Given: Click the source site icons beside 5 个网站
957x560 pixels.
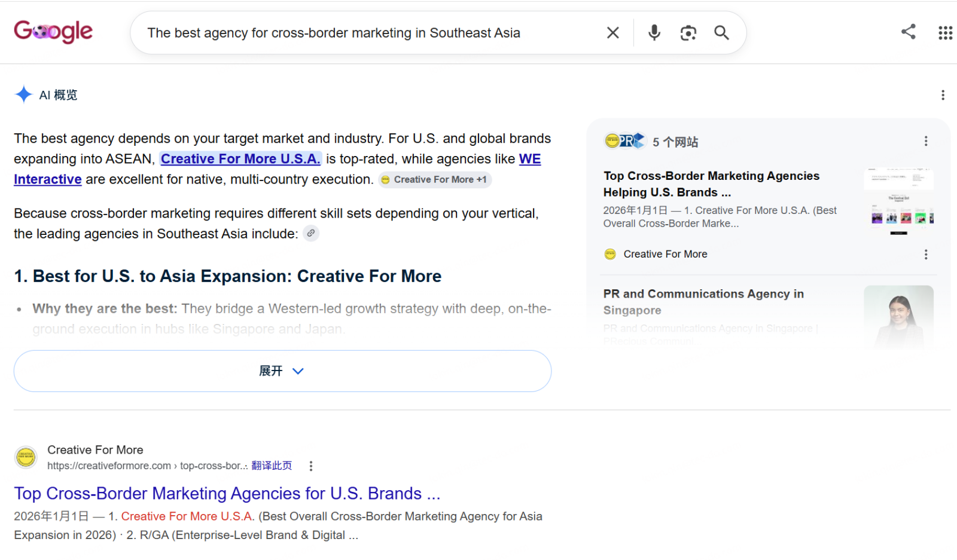Looking at the screenshot, I should (x=626, y=141).
